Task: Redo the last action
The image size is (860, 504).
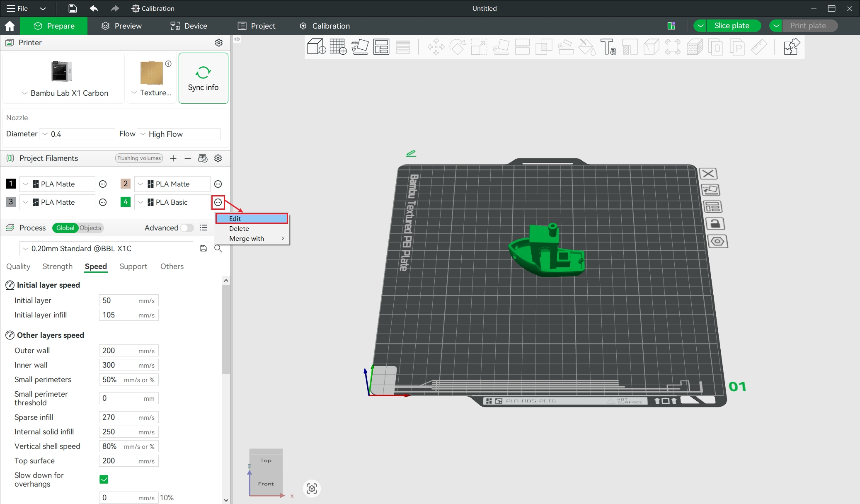Action: click(115, 8)
